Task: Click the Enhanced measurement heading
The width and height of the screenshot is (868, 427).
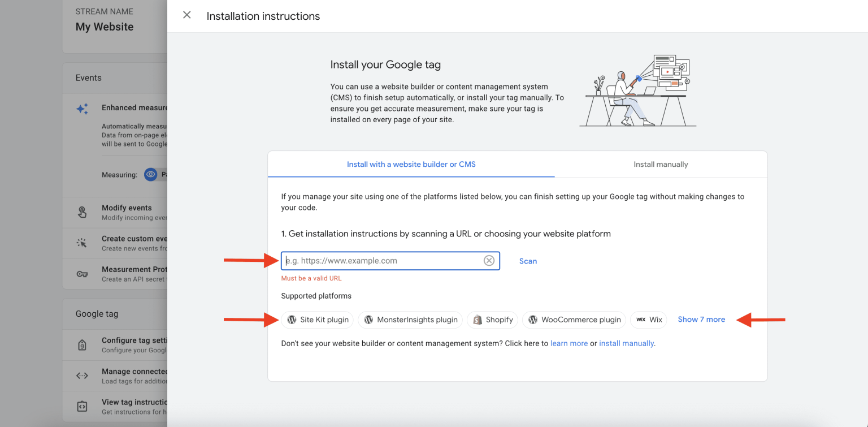Action: (134, 107)
